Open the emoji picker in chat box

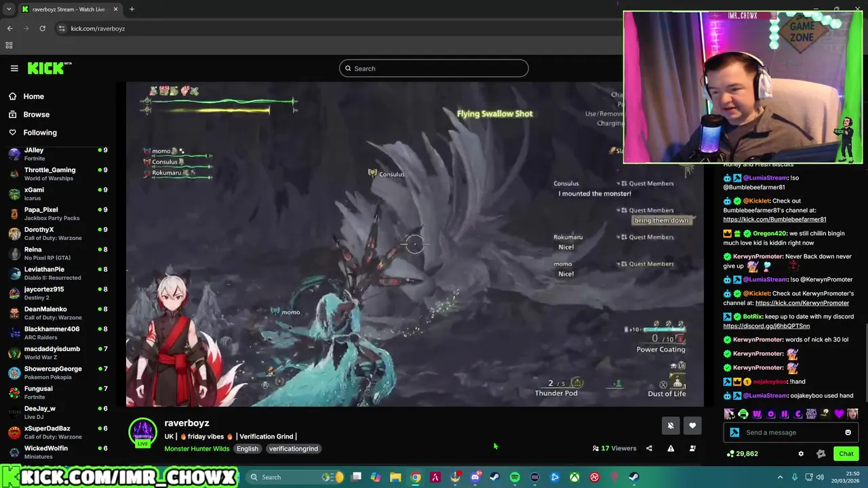[848, 432]
